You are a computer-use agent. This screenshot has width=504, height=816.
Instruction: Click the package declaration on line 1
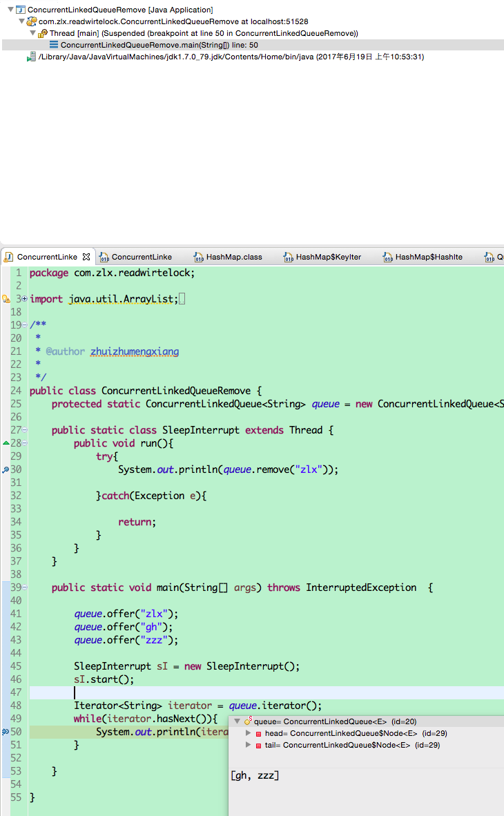(112, 273)
